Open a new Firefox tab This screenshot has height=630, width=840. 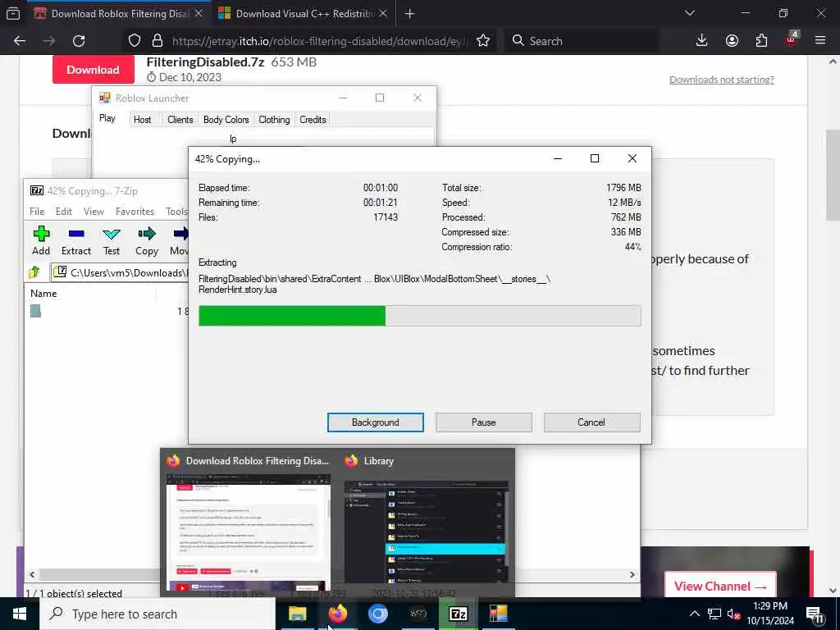pos(410,14)
